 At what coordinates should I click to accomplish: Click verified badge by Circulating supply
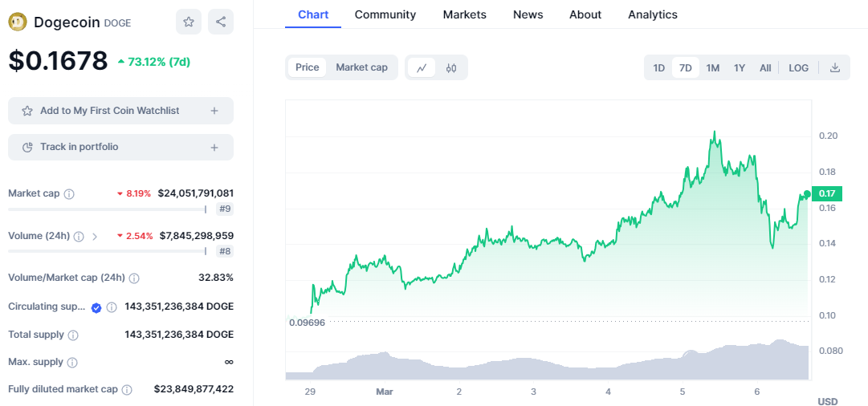coord(96,307)
